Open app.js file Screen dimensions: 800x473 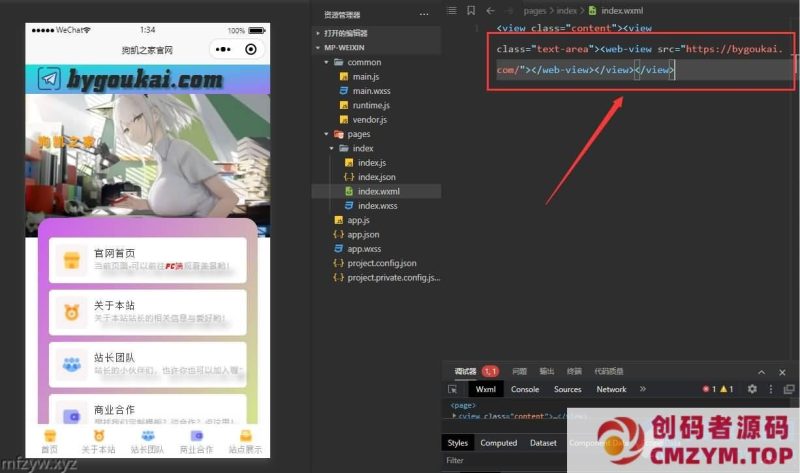point(358,220)
